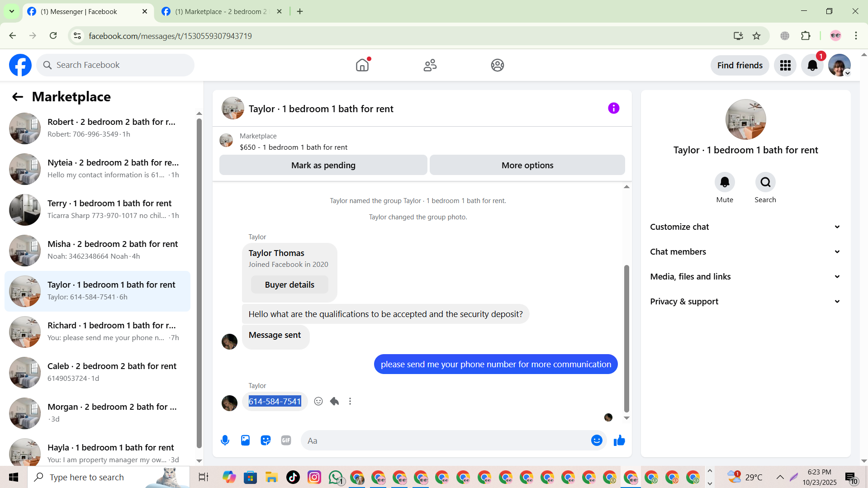The height and width of the screenshot is (488, 868).
Task: Open Task View on the taskbar
Action: pos(204,477)
